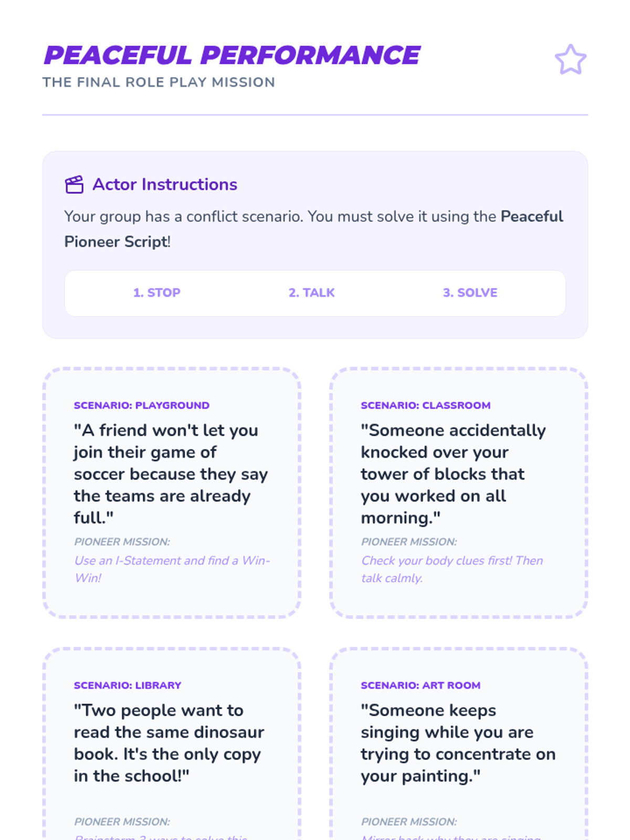Click 'The Final Role Play Mission' subtitle
Image resolution: width=630 pixels, height=840 pixels.
(159, 82)
